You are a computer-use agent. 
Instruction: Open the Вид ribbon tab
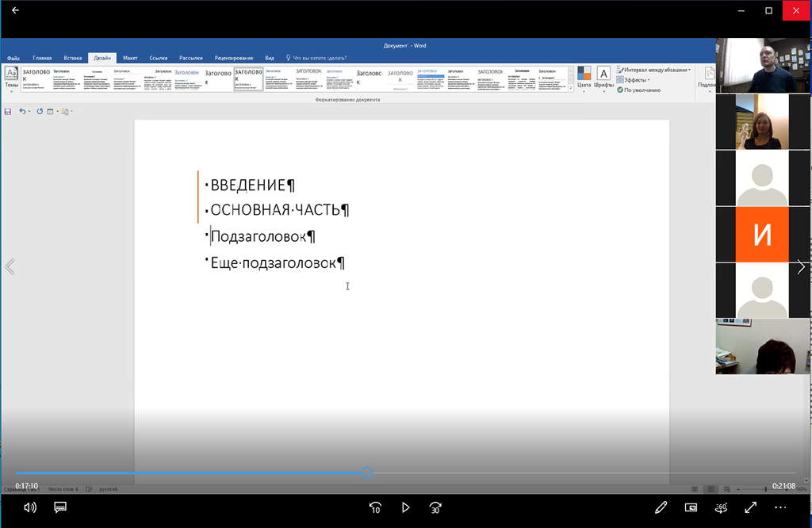[x=270, y=58]
